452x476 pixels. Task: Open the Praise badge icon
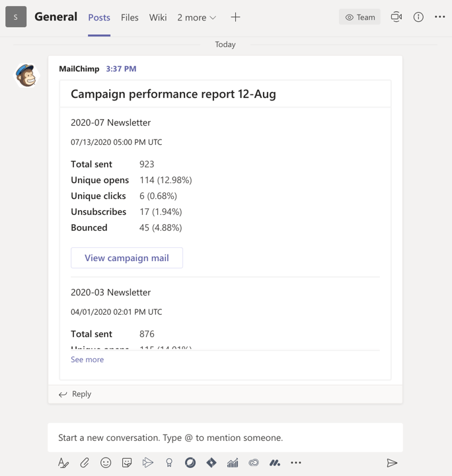[x=169, y=463]
